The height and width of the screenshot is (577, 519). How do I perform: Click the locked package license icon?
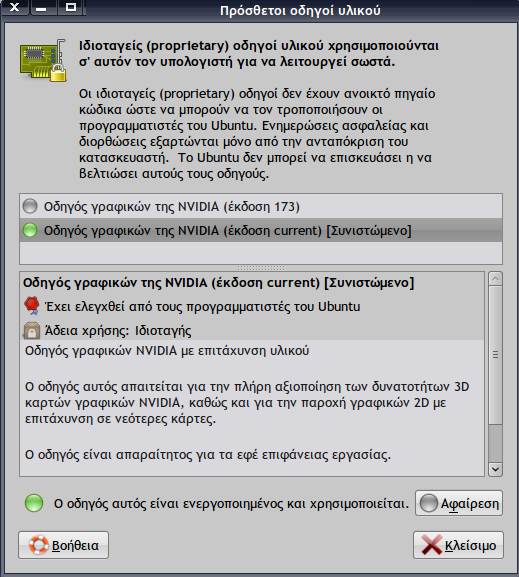32,330
